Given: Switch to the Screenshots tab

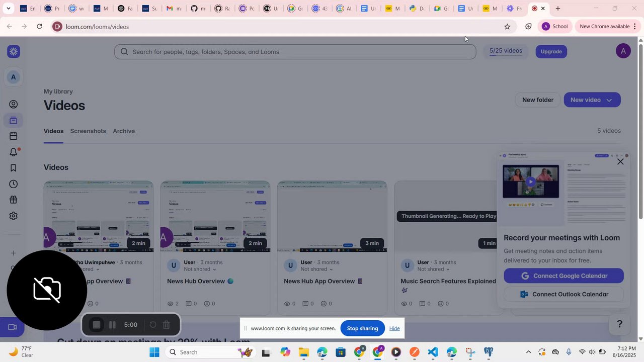Looking at the screenshot, I should click(88, 131).
